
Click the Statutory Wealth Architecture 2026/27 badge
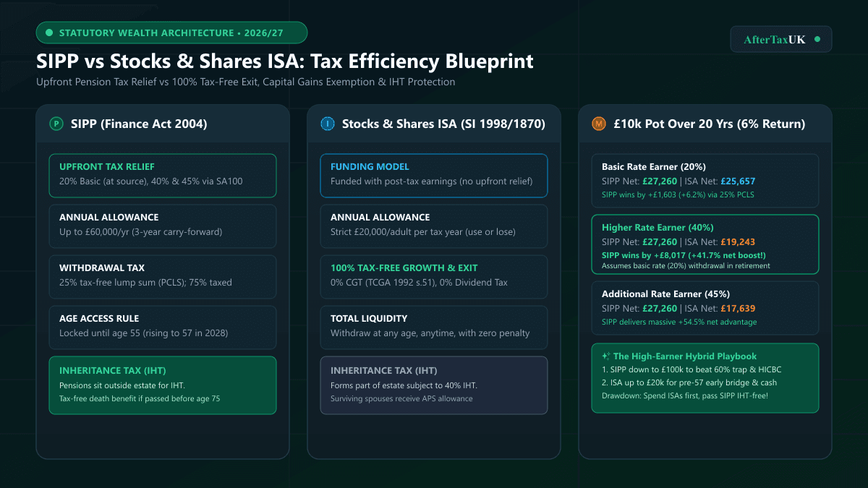[171, 33]
